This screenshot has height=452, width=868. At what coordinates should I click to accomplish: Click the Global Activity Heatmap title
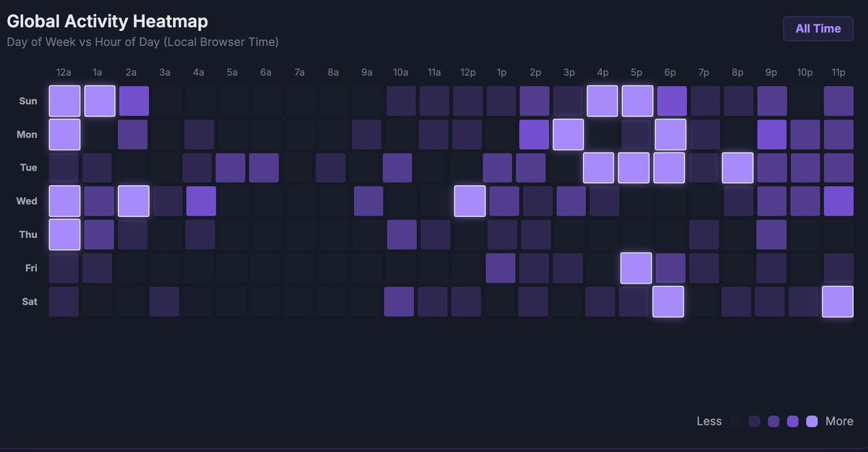coord(107,22)
